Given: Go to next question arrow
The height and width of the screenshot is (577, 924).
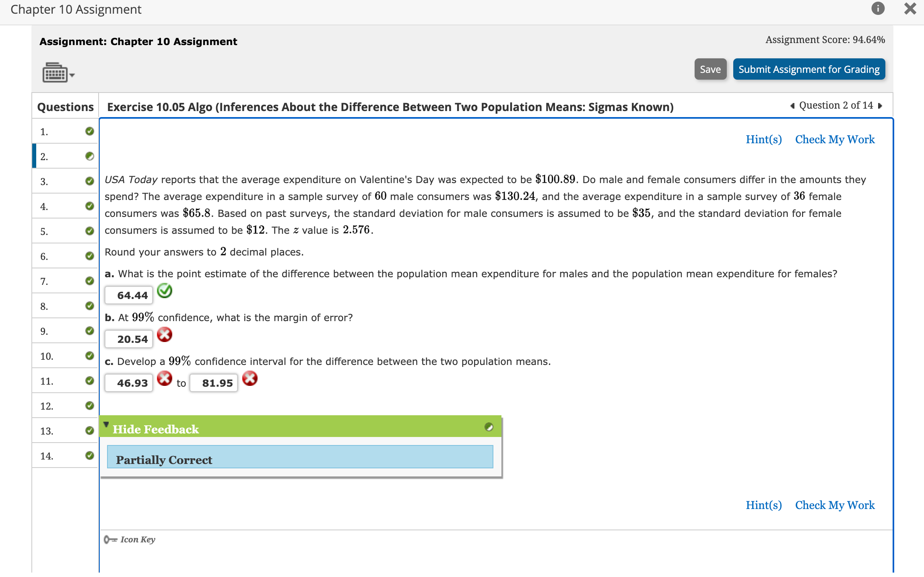Looking at the screenshot, I should 880,106.
